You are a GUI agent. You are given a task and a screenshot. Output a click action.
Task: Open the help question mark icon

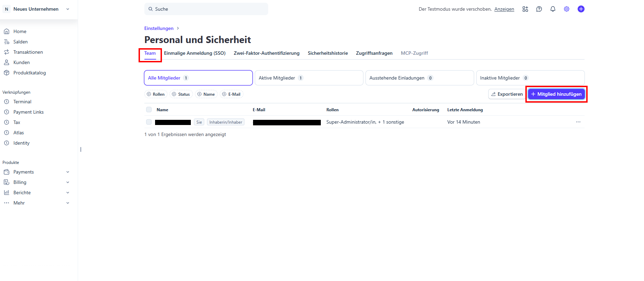tap(539, 9)
